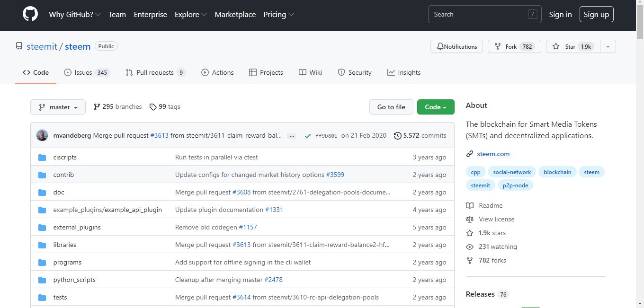Switch to the Projects tab

tap(266, 72)
